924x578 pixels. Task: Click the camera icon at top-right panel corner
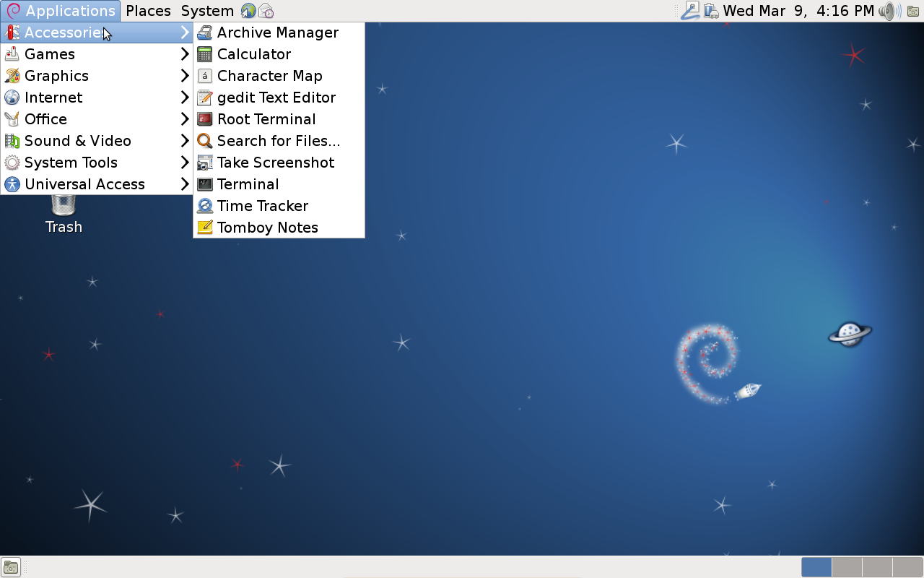913,11
